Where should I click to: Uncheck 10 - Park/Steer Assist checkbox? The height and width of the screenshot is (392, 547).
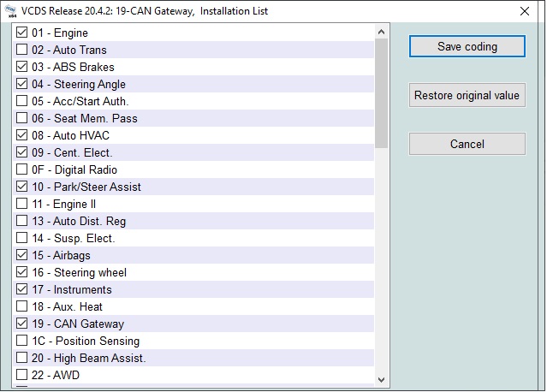coord(21,187)
